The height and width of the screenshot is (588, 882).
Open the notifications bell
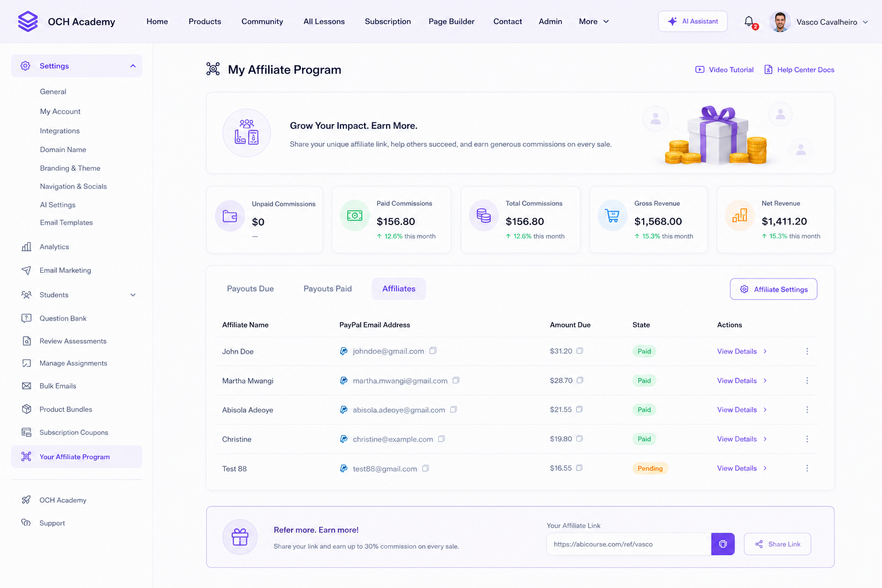[749, 22]
